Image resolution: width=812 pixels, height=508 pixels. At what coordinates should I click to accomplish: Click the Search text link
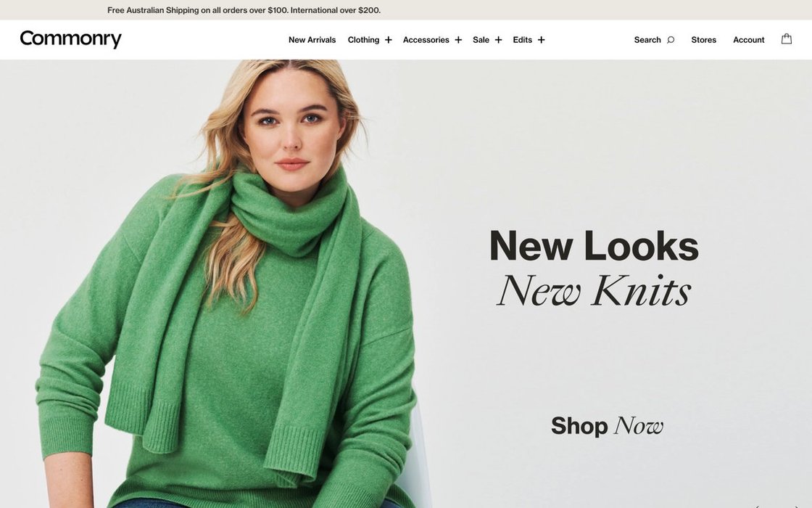coord(647,40)
